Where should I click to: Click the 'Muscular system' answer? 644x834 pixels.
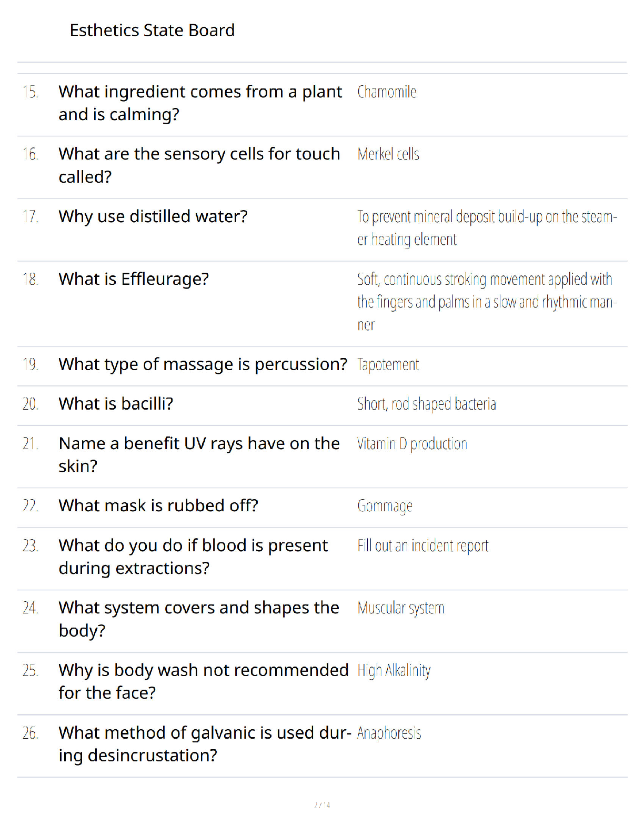click(401, 608)
